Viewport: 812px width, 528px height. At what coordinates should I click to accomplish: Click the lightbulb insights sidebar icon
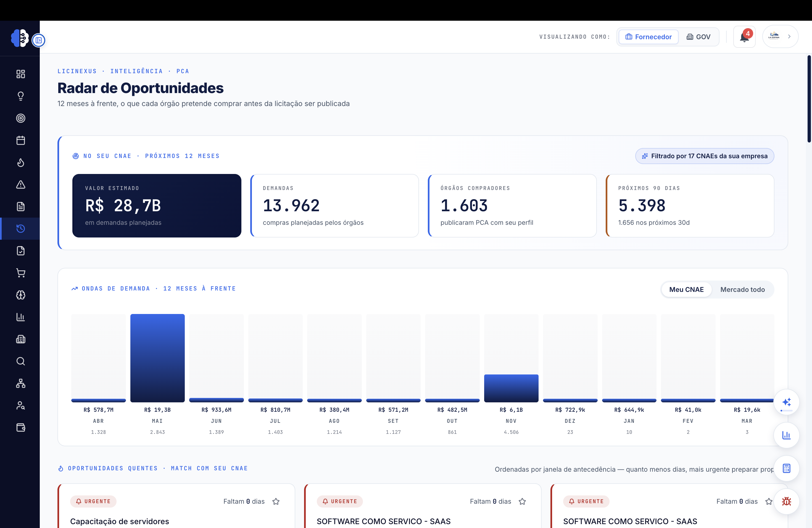[20, 96]
